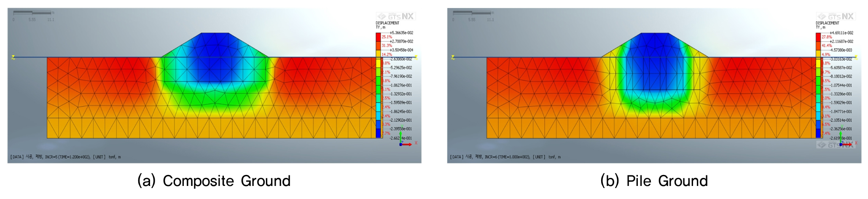The image size is (868, 199).
Task: Click the scale bar in Composite Ground view
Action: 32,13
